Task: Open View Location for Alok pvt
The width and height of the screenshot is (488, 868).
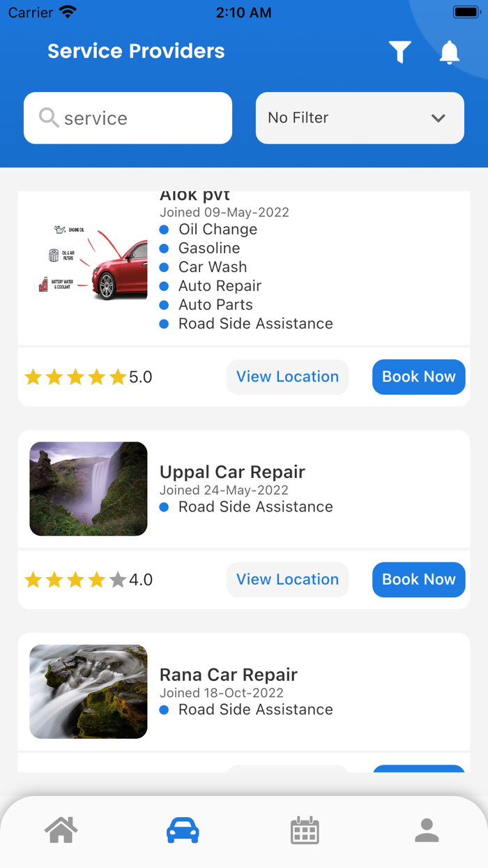Action: [x=287, y=377]
